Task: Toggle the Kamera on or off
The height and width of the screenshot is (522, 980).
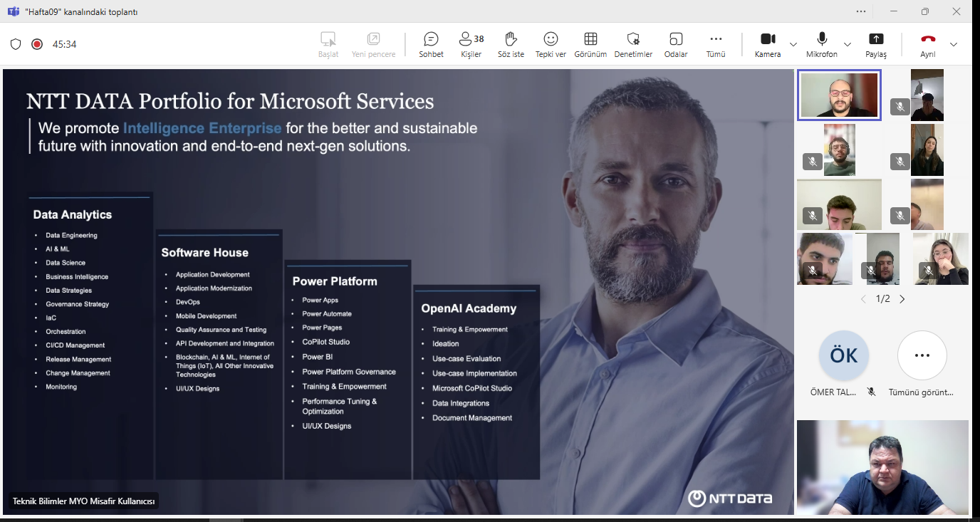Action: (768, 44)
